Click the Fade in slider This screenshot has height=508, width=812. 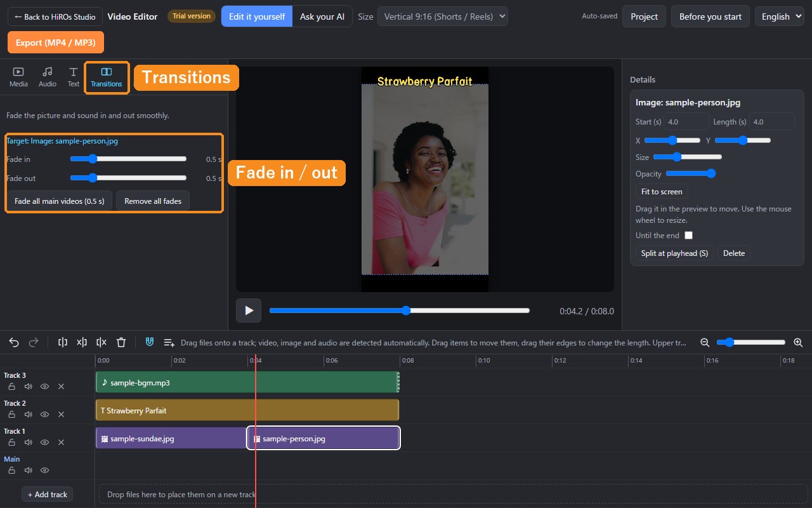pos(128,159)
